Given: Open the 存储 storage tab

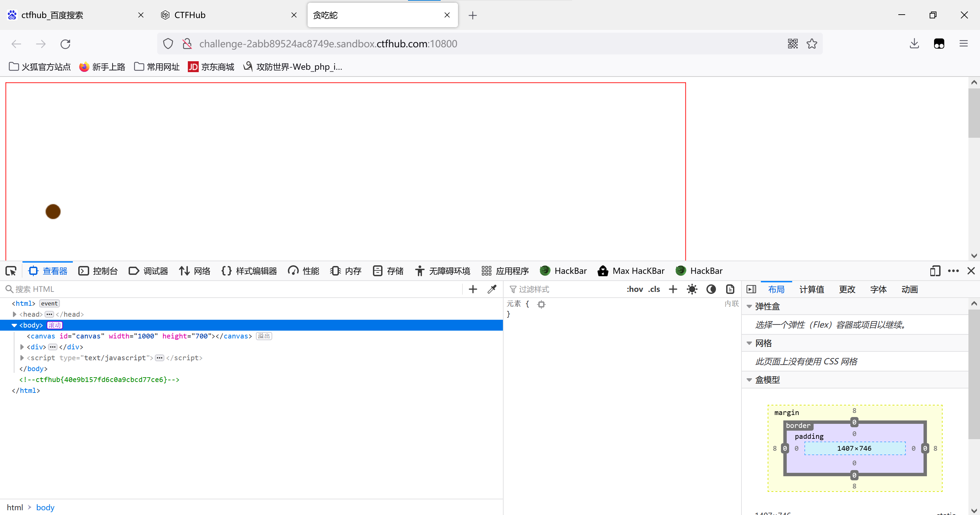Looking at the screenshot, I should 388,271.
